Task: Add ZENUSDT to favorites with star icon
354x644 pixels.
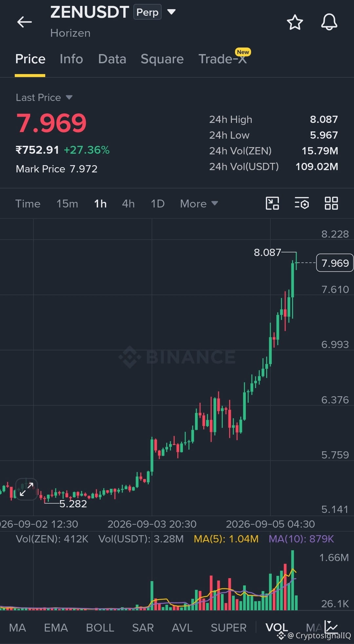Action: (x=295, y=22)
